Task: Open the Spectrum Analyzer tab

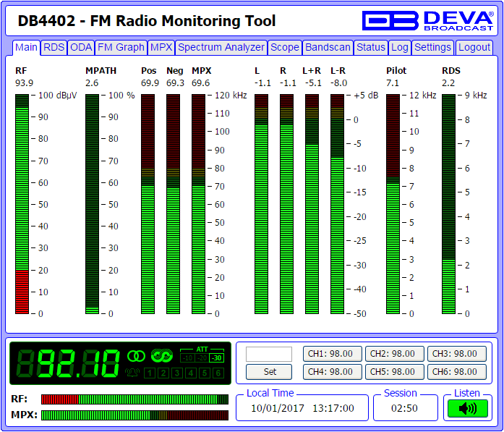Action: (221, 48)
